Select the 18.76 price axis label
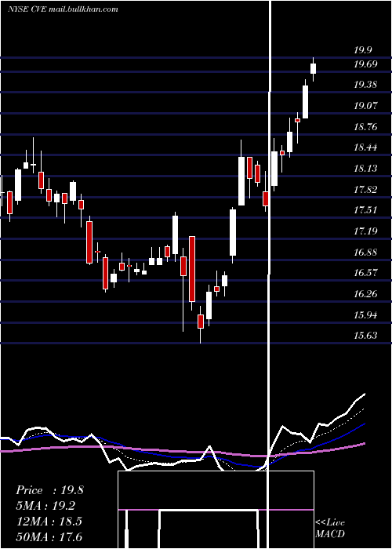The width and height of the screenshot is (392, 549). [x=366, y=126]
